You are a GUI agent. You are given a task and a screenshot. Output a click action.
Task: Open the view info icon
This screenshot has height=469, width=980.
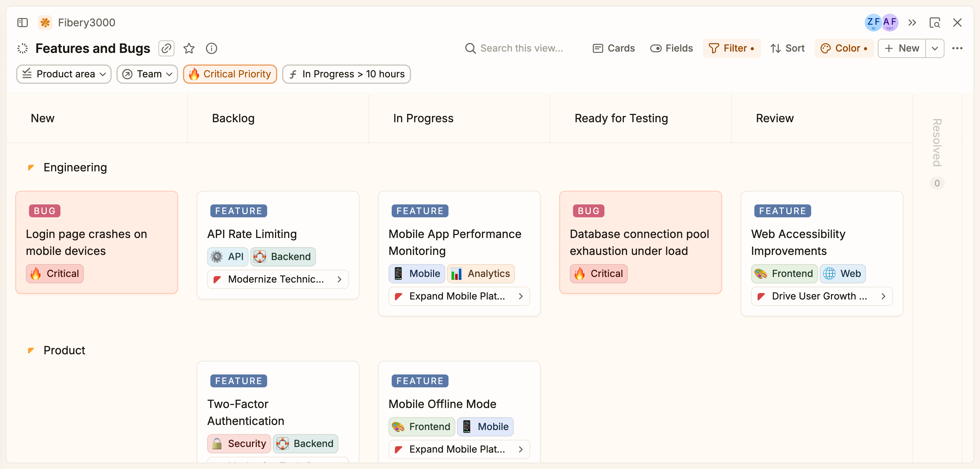[211, 48]
